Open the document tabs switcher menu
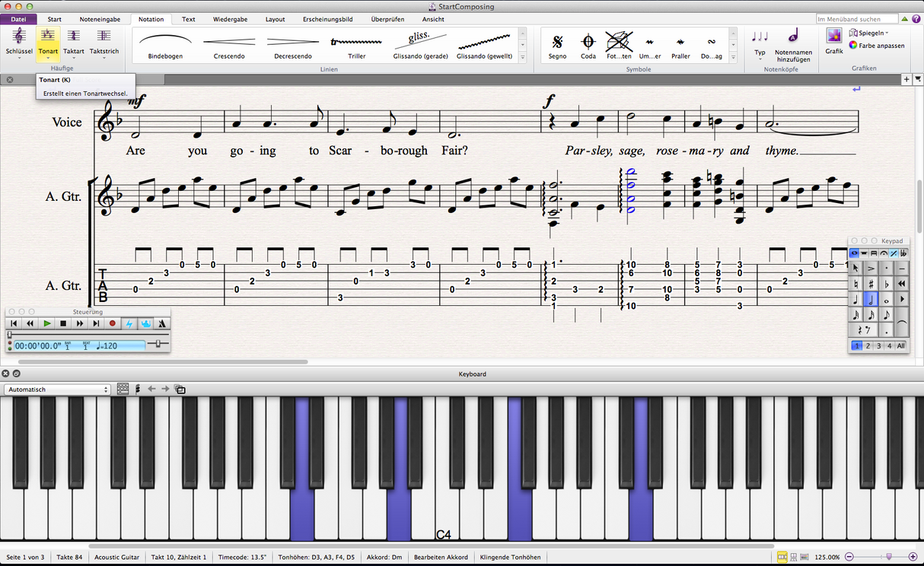This screenshot has height=566, width=924. [x=917, y=79]
